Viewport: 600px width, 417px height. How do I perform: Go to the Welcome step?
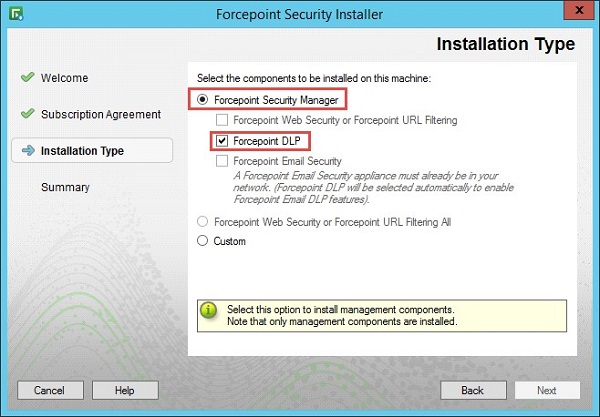click(x=64, y=78)
